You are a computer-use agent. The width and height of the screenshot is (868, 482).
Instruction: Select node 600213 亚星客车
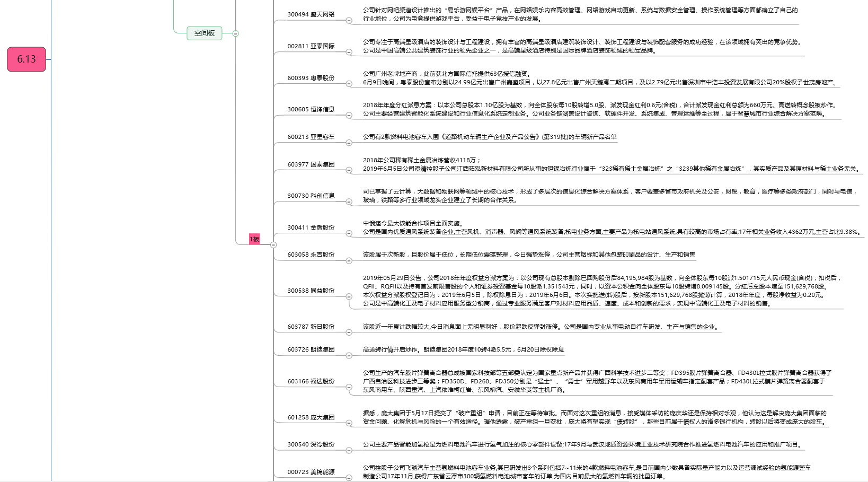coord(311,137)
